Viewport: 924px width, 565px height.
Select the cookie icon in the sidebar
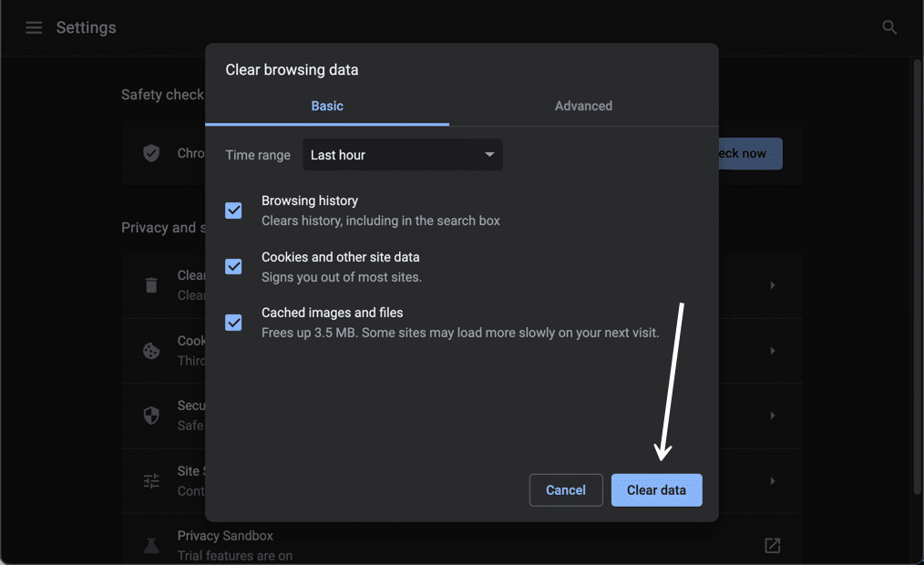150,351
